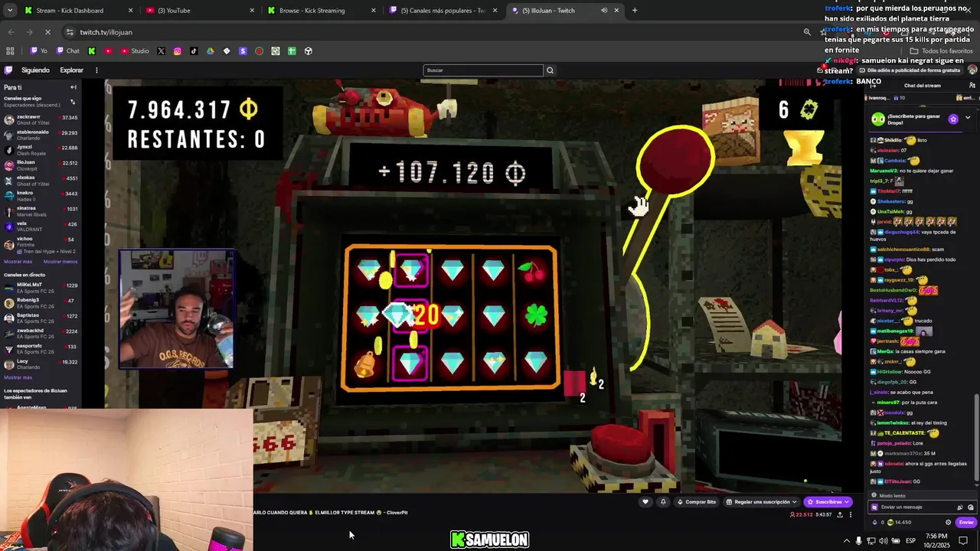Click the Buscar search field

[483, 70]
